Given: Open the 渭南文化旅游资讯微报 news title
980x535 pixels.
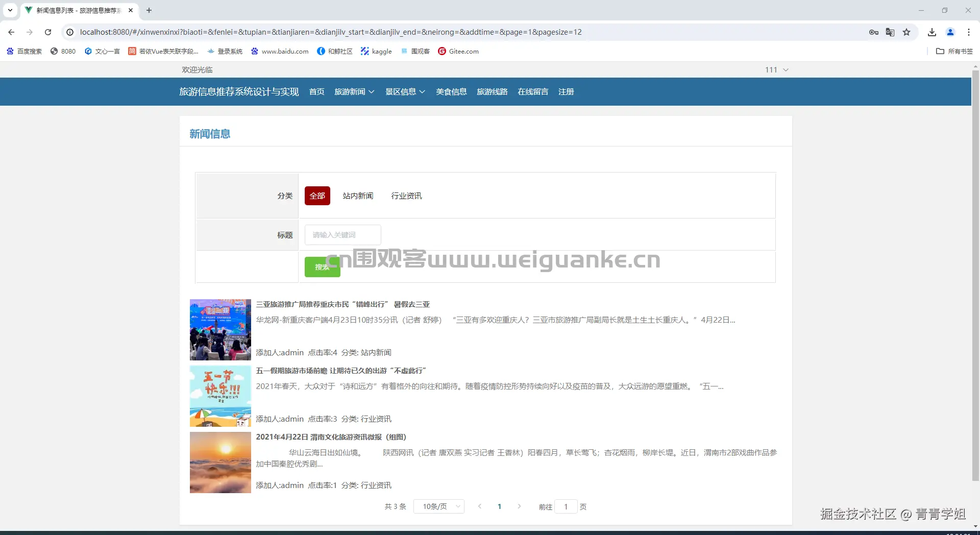Looking at the screenshot, I should [331, 437].
